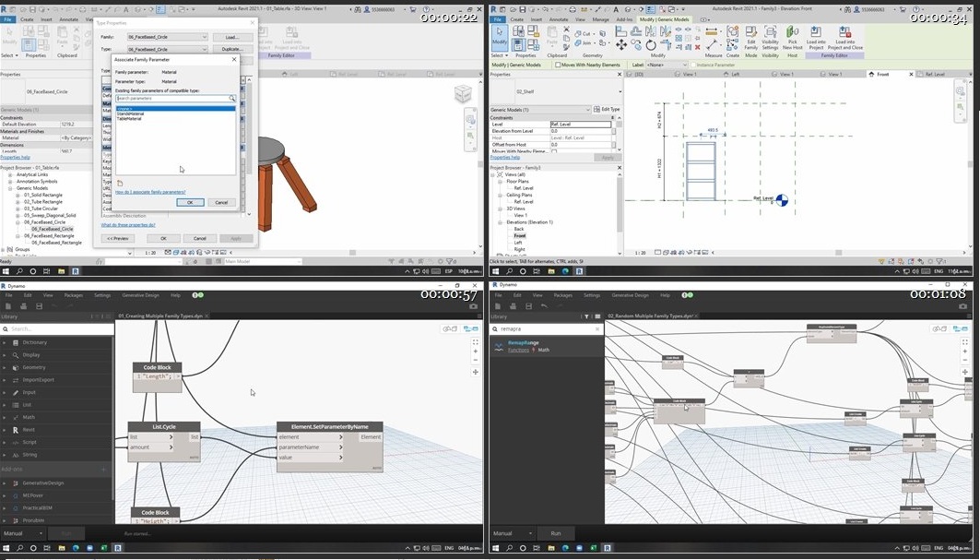Expand Revit category in bottom-left Dynamo library
Image resolution: width=980 pixels, height=560 pixels.
tap(6, 430)
